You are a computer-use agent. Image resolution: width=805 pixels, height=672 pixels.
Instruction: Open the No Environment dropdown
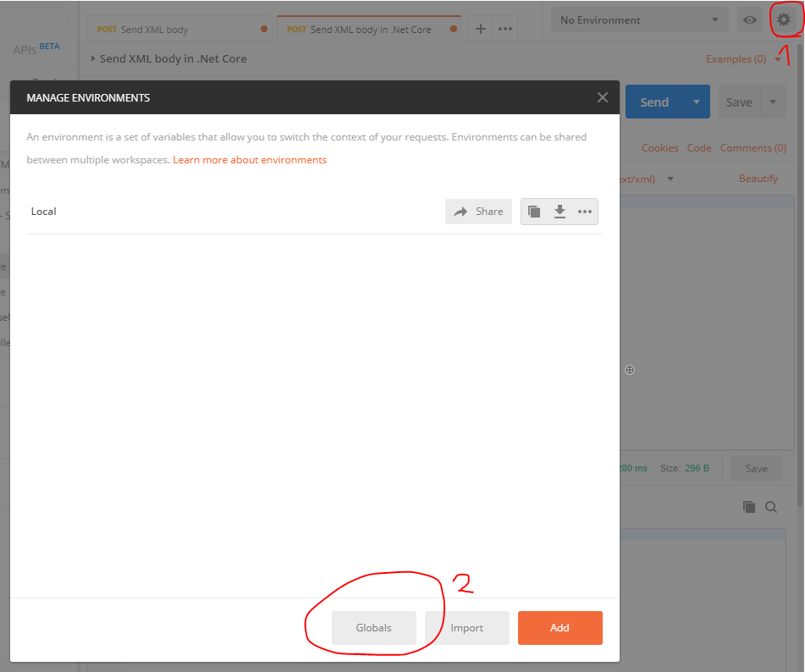click(x=639, y=20)
